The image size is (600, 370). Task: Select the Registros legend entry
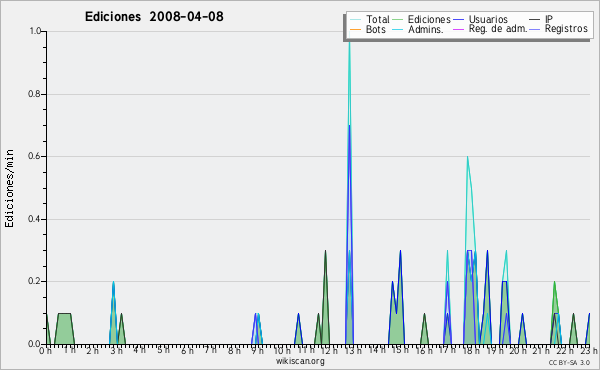[x=566, y=29]
